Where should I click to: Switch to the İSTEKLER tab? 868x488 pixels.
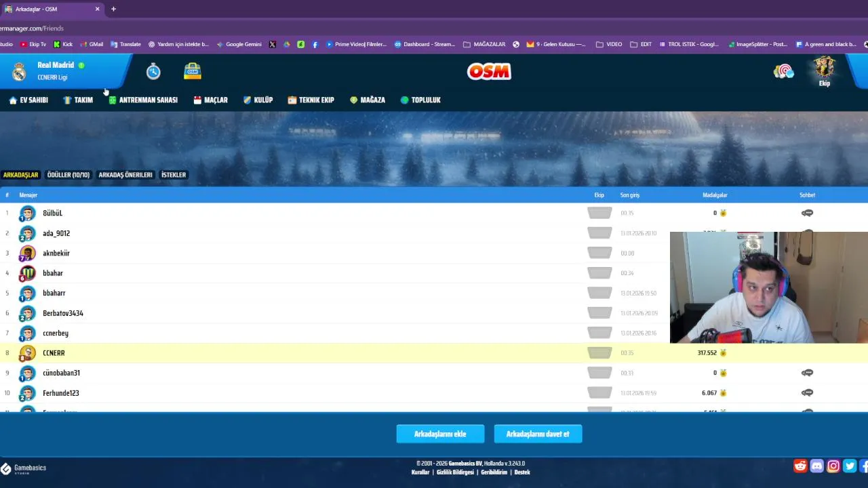pyautogui.click(x=174, y=175)
